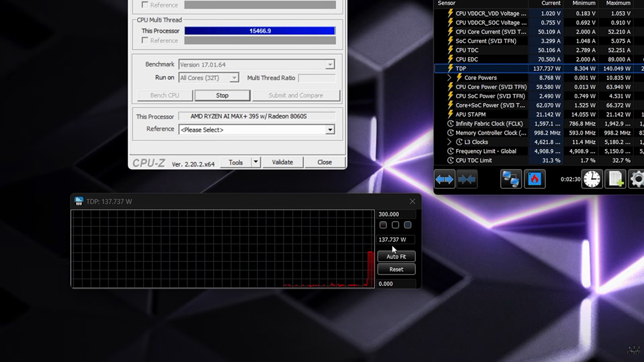
Task: Select the CPU Core Current (SVI3 T... row
Action: click(x=539, y=32)
